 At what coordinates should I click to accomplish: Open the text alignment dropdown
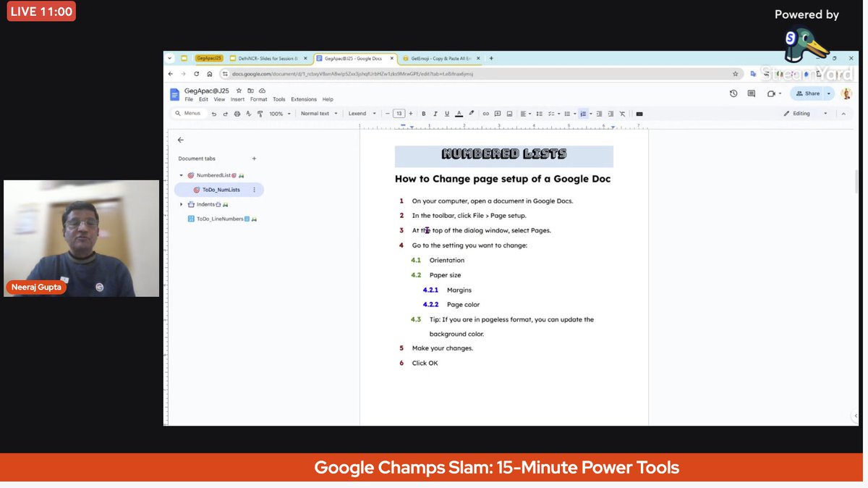526,114
